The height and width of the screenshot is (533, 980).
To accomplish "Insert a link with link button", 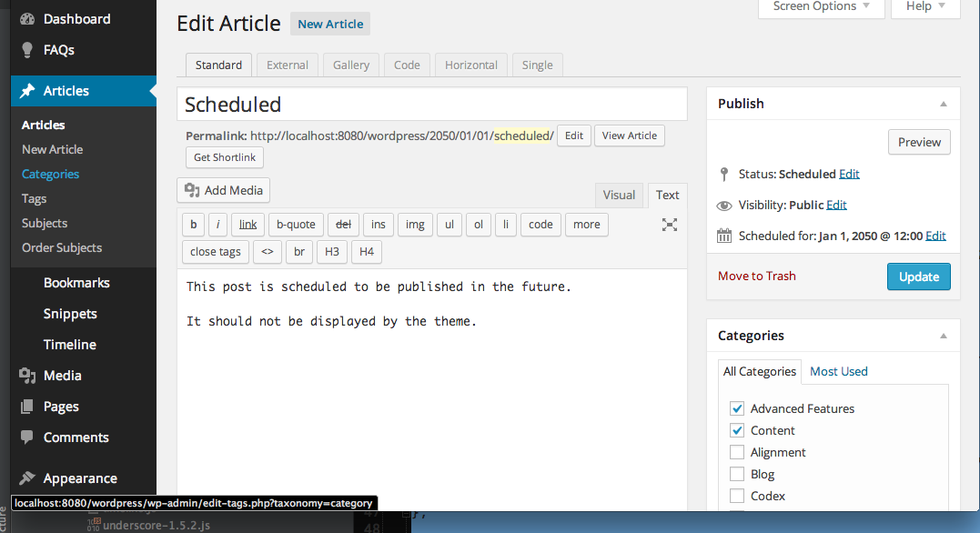I will point(248,225).
